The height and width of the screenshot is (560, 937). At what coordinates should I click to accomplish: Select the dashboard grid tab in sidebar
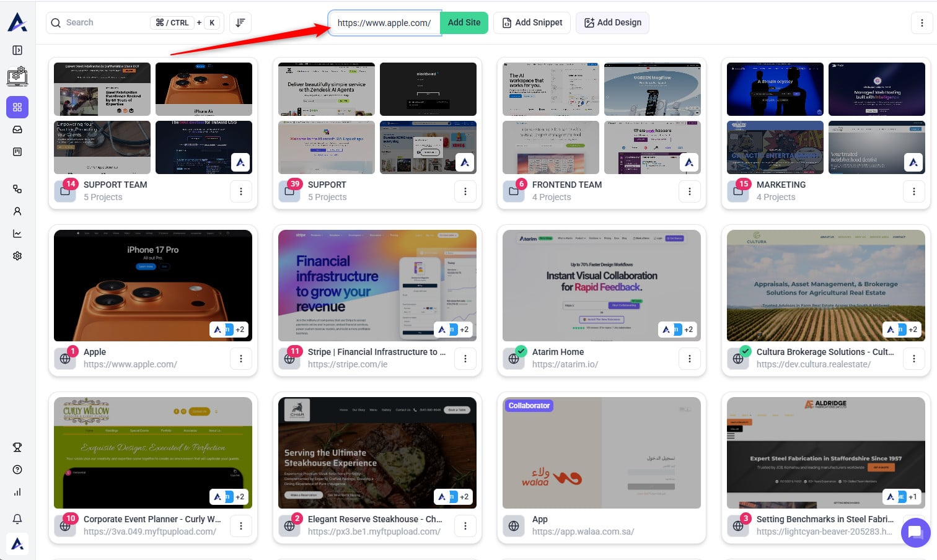click(x=17, y=107)
